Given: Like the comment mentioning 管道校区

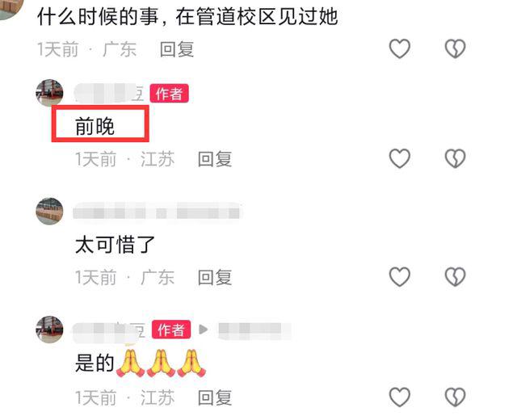Looking at the screenshot, I should click(x=400, y=48).
